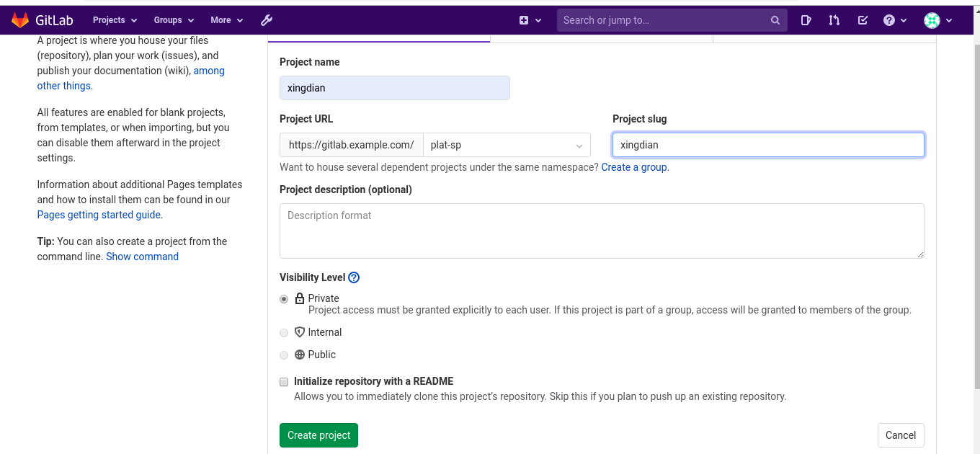980x454 pixels.
Task: Follow the Create a group link
Action: pos(634,167)
